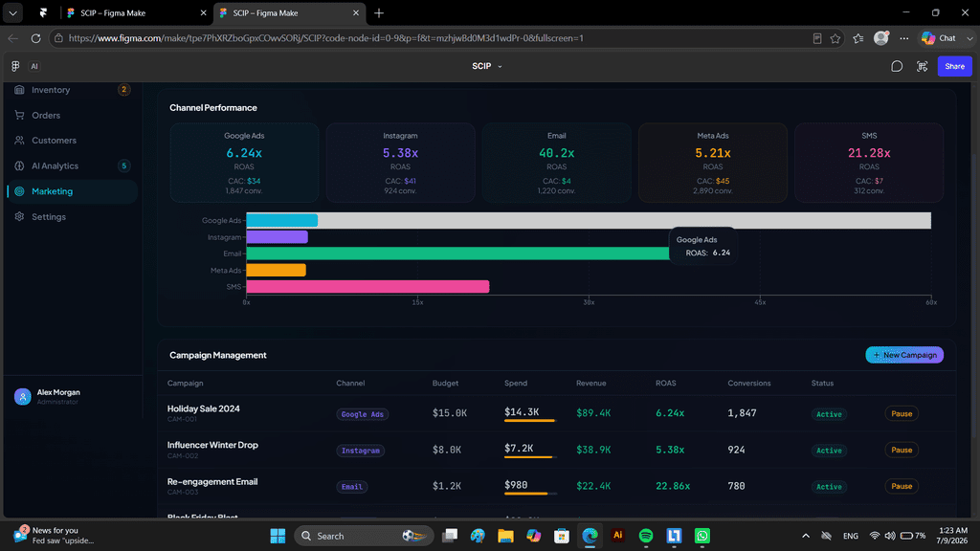Click the New Campaign button

pos(904,355)
